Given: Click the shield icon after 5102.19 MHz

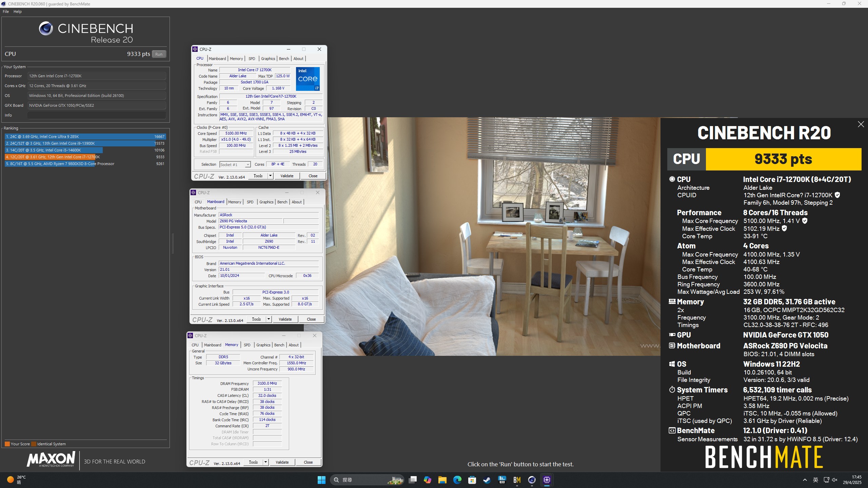Looking at the screenshot, I should click(784, 228).
